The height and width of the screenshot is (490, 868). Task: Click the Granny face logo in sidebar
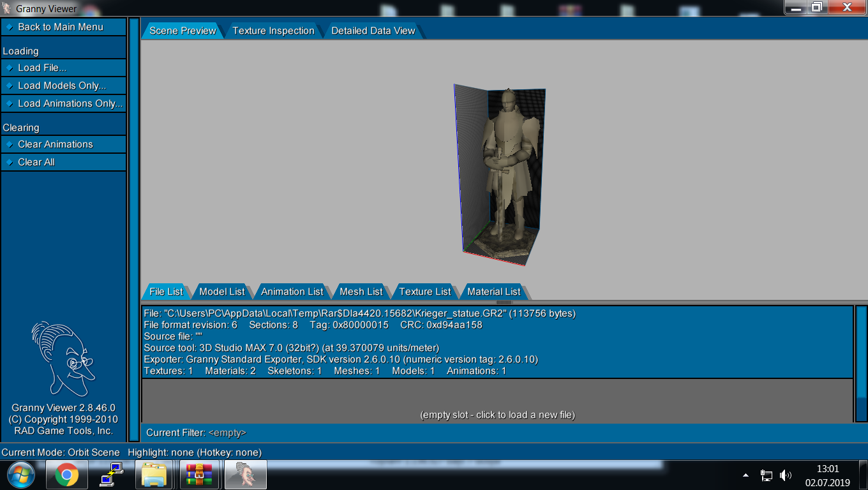tap(63, 359)
